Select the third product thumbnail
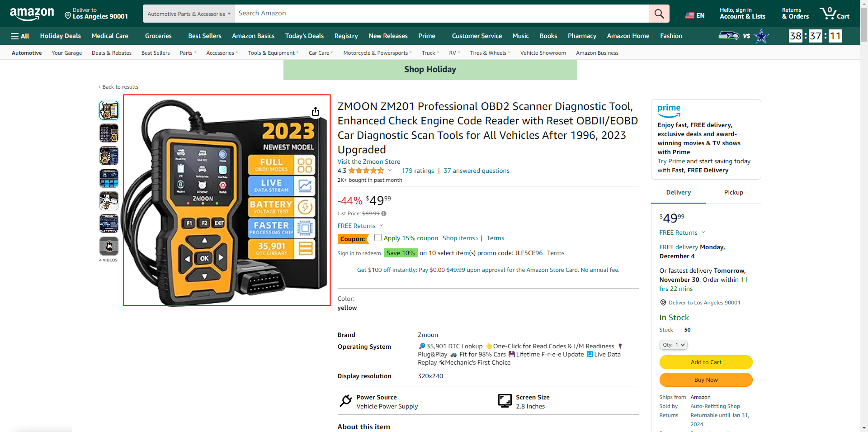Screen dimensions: 868x432 [109, 156]
